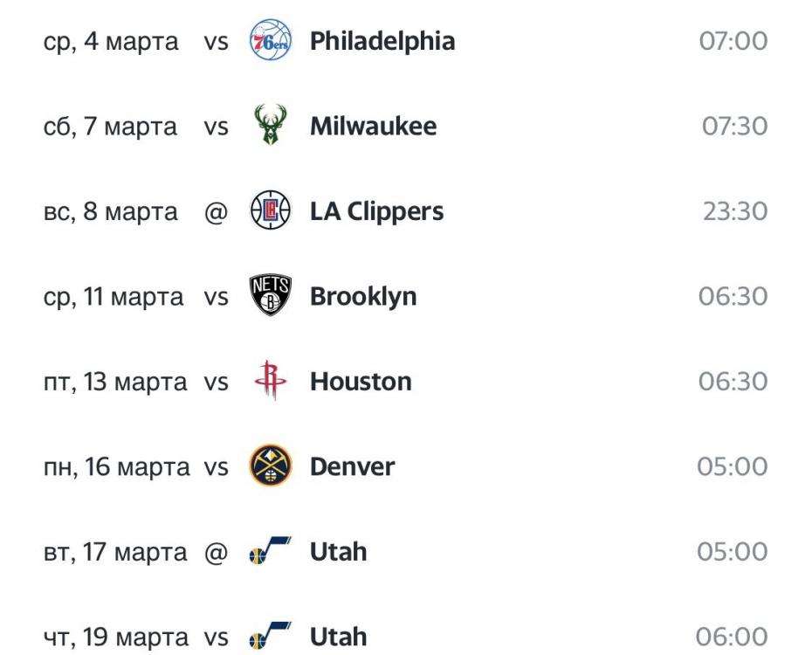This screenshot has height=655, width=812.
Task: Click the Utah name in 17 марта row
Action: click(x=338, y=552)
